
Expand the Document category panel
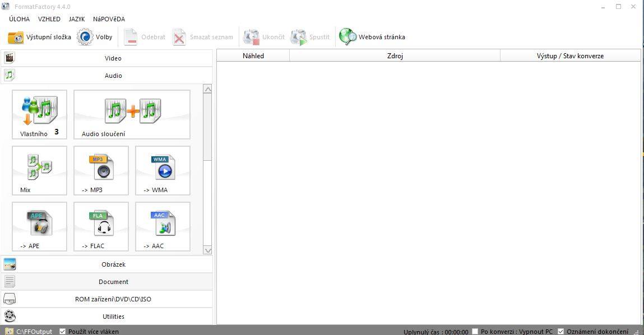click(x=107, y=282)
